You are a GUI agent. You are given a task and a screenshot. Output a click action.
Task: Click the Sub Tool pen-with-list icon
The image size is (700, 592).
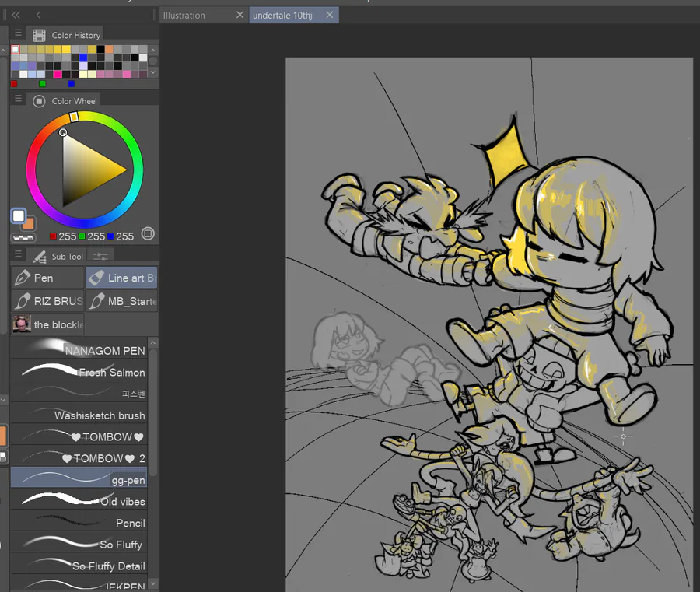click(x=40, y=257)
